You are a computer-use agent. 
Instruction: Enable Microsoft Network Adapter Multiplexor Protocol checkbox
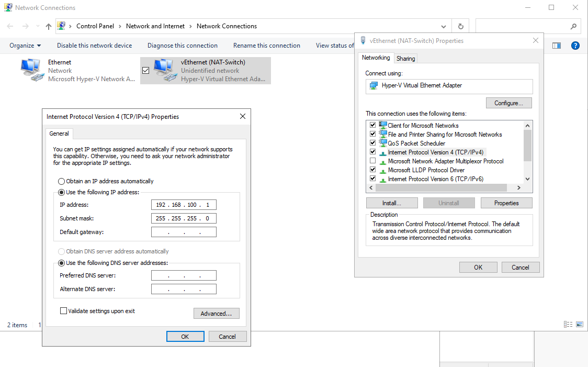click(x=373, y=161)
